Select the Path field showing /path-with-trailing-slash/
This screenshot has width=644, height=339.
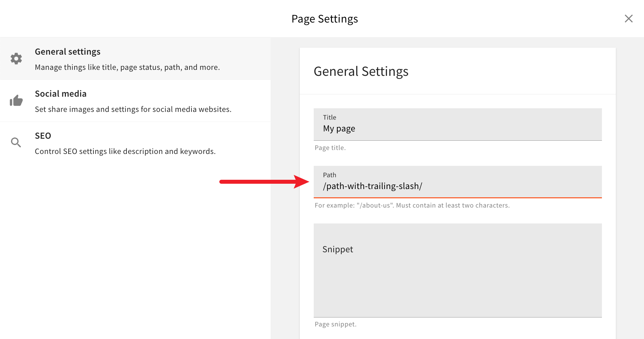click(x=457, y=186)
